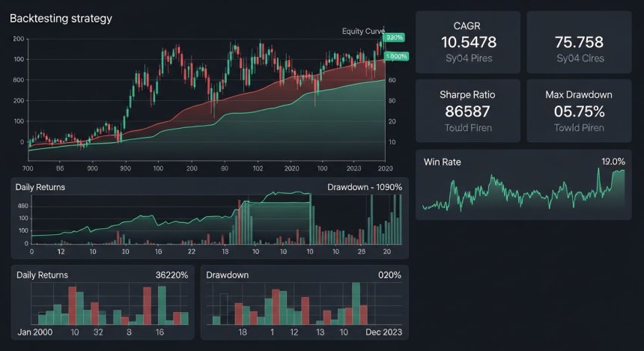Open the Sharpe Ratio card heading
Screen dimensions: 644x351
[x=467, y=95]
